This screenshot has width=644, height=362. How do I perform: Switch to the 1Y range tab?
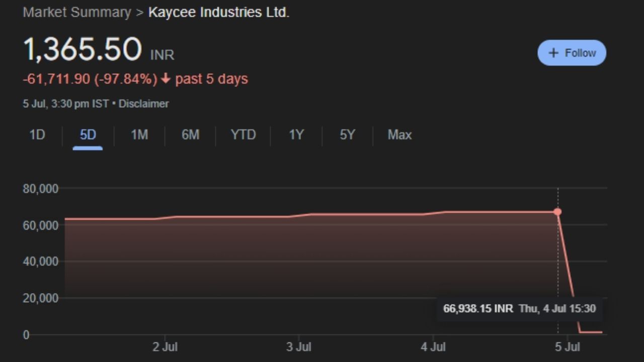[x=296, y=135]
